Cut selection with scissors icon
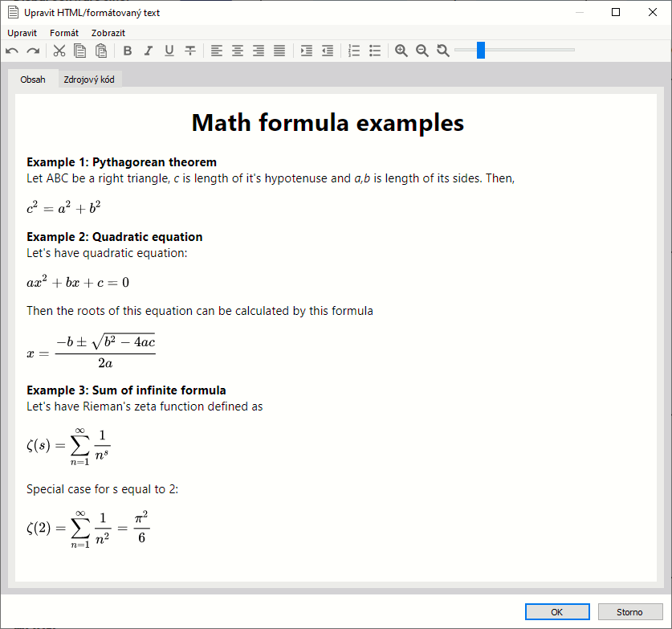This screenshot has width=672, height=629. pos(59,51)
